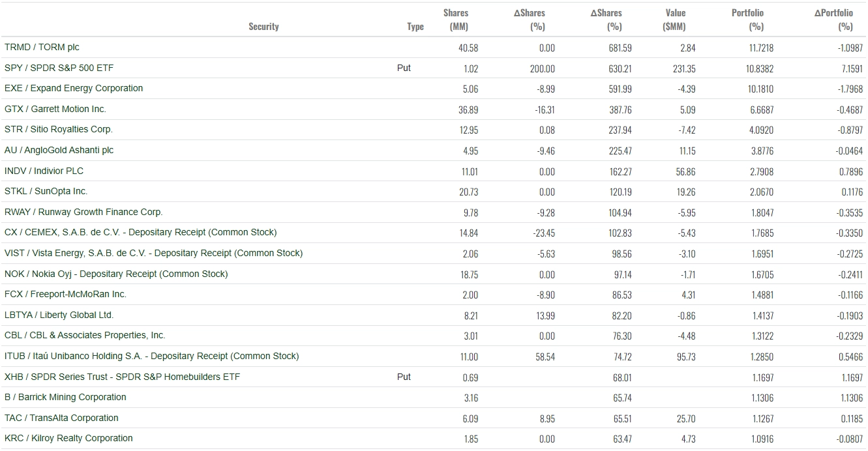Open GTX / Garrett Motion Inc. link
Image resolution: width=868 pixels, height=451 pixels.
[x=55, y=109]
